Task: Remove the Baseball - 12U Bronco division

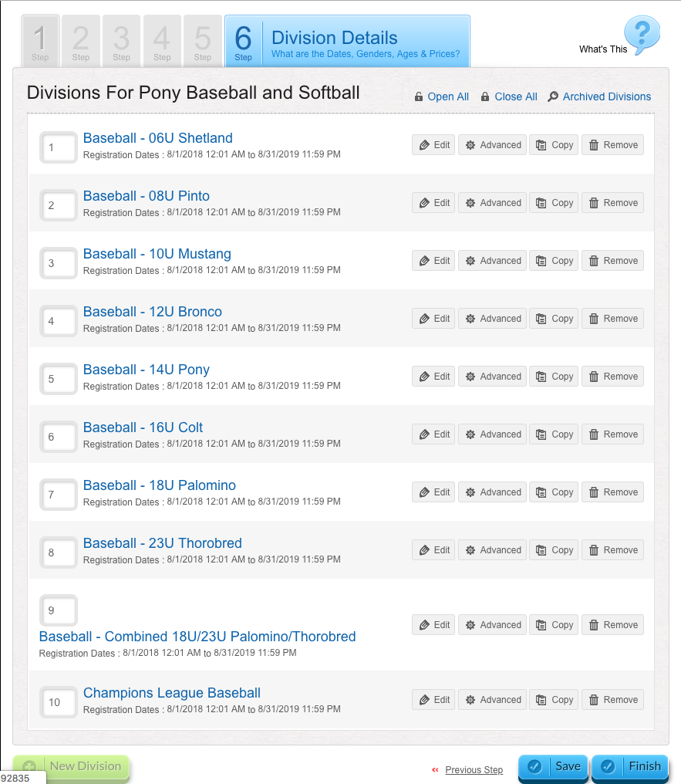Action: [612, 319]
